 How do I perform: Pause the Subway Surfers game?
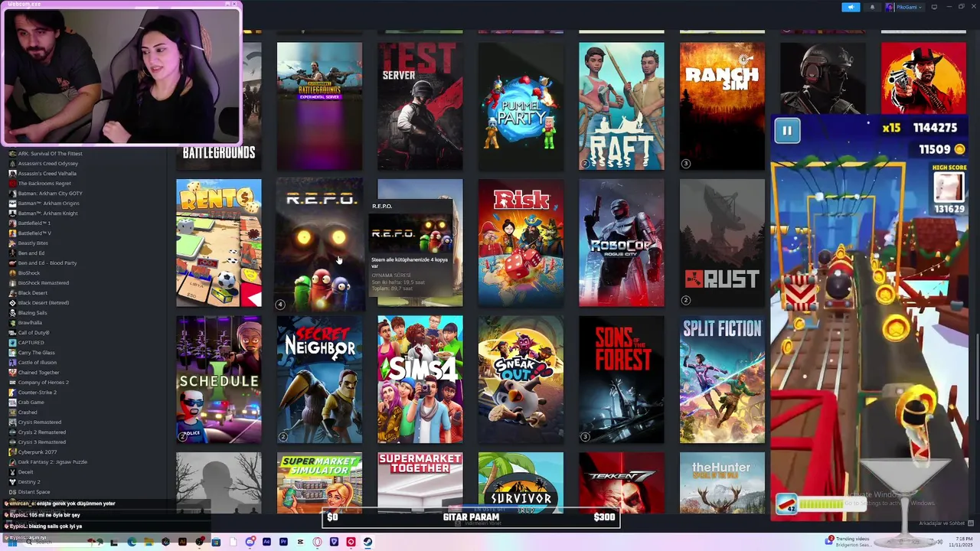787,131
